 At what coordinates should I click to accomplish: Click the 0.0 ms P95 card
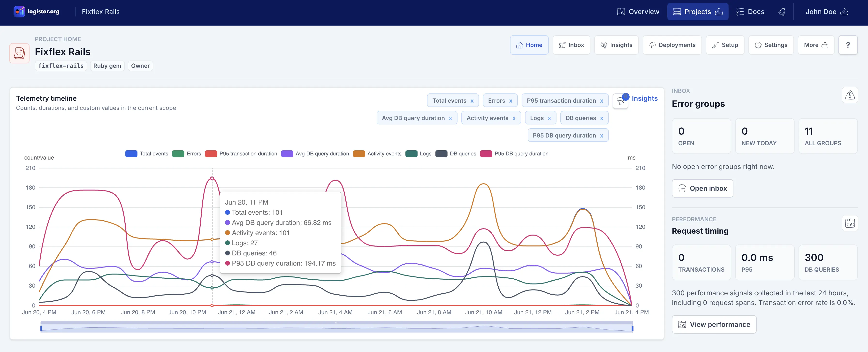[x=765, y=262]
